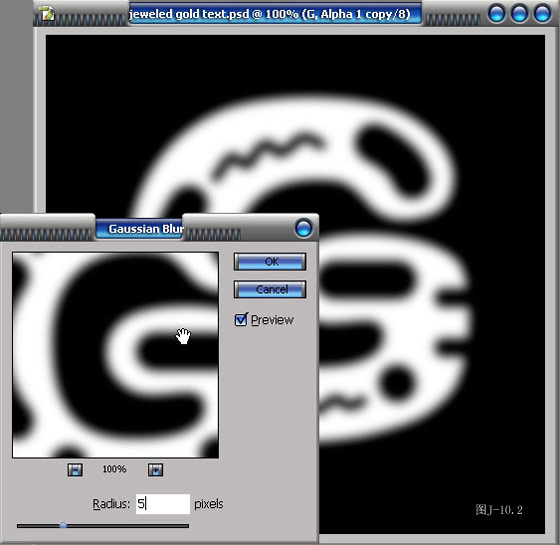This screenshot has height=545, width=560.
Task: Click the 100% preview zoom label
Action: [x=114, y=469]
